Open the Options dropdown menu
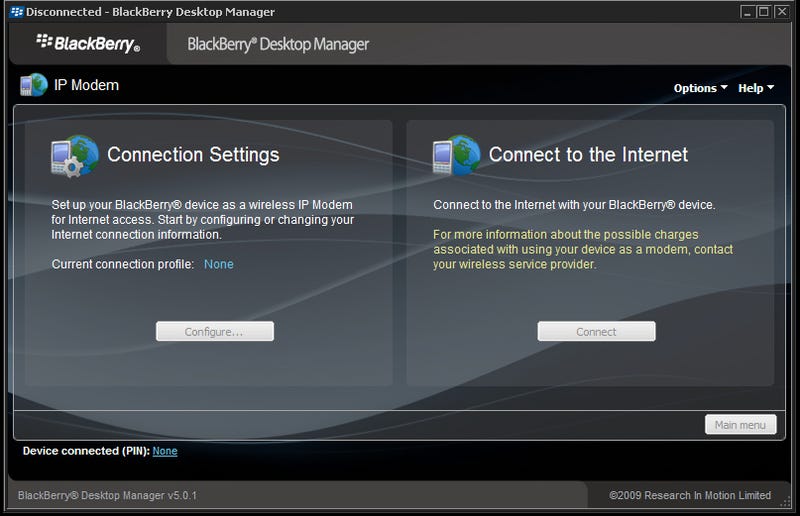This screenshot has height=516, width=800. tap(700, 88)
